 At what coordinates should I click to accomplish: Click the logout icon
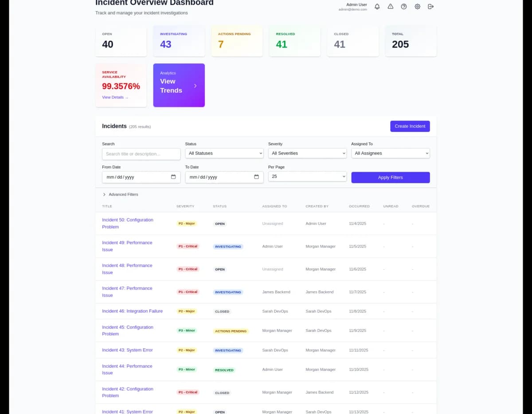430,6
